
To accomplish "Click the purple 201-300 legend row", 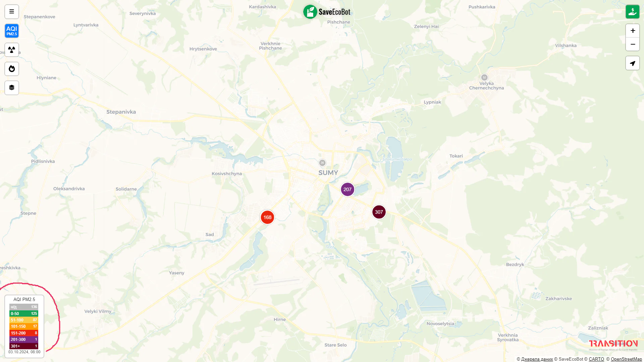I will 24,340.
